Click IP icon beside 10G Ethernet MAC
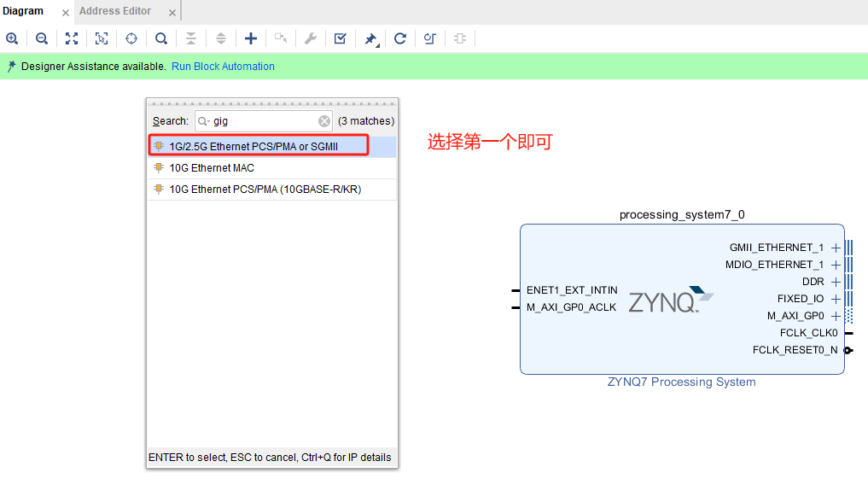This screenshot has width=868, height=496. point(159,167)
